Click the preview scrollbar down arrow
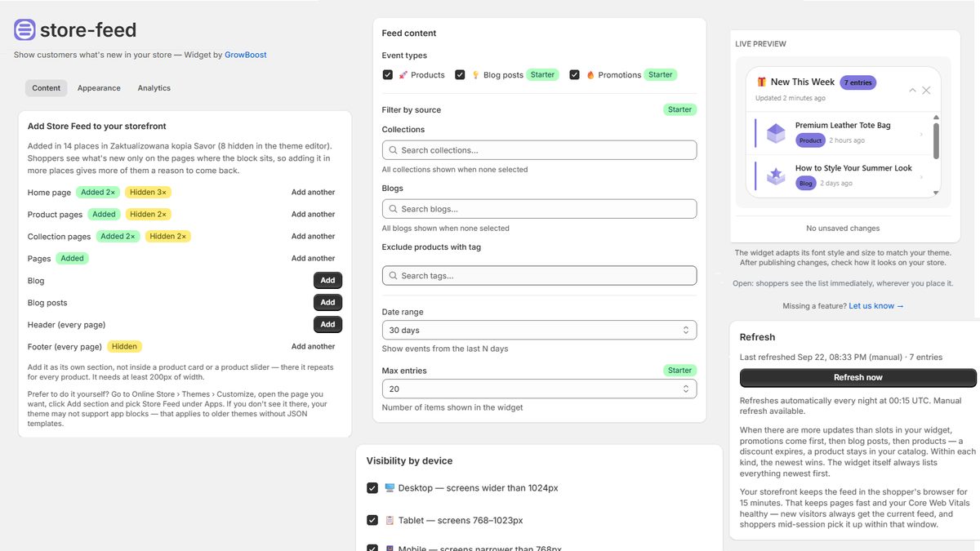This screenshot has width=980, height=551. tap(936, 193)
